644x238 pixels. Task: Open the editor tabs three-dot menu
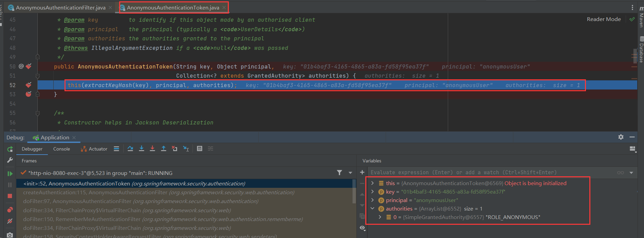click(x=632, y=7)
